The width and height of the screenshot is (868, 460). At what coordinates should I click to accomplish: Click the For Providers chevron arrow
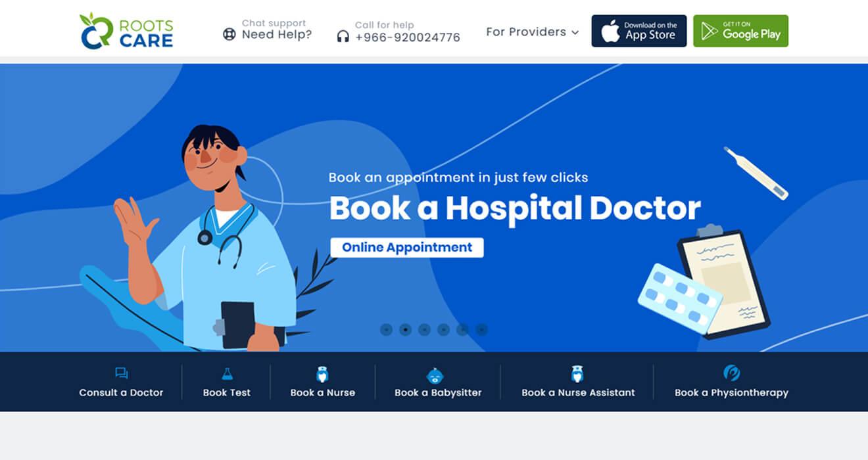[575, 32]
